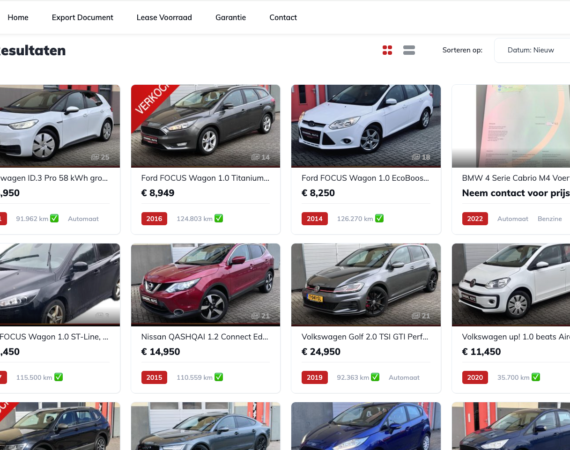Image resolution: width=570 pixels, height=450 pixels.
Task: Click the price € 8,250
Action: tap(318, 193)
